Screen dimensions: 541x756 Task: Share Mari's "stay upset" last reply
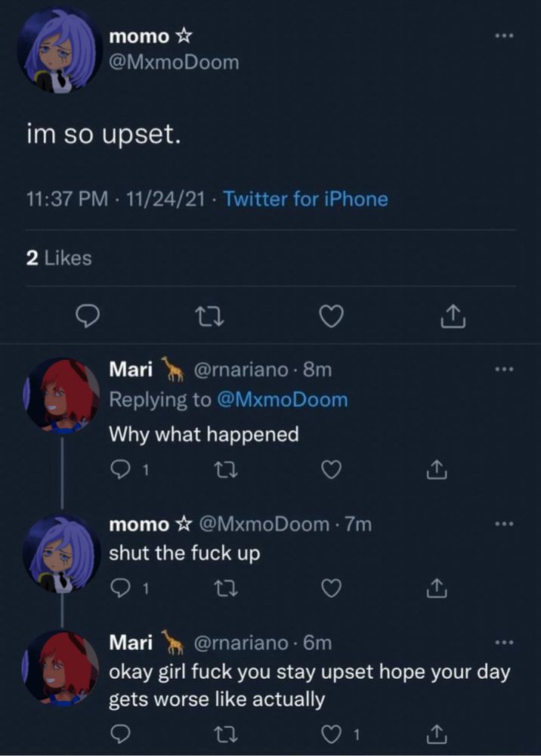pyautogui.click(x=438, y=733)
